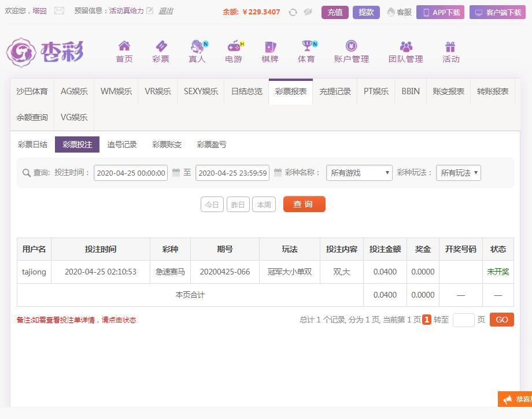Open the mail envelope icon
This screenshot has width=532, height=419.
tap(59, 11)
